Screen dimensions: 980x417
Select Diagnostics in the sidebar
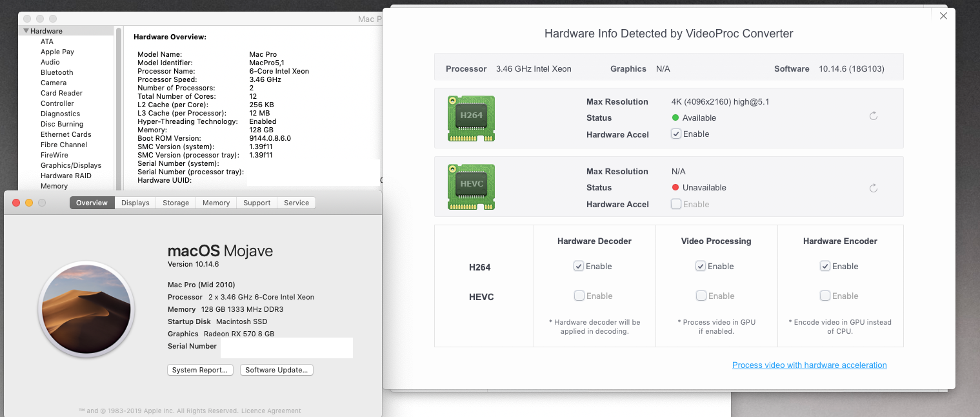61,114
